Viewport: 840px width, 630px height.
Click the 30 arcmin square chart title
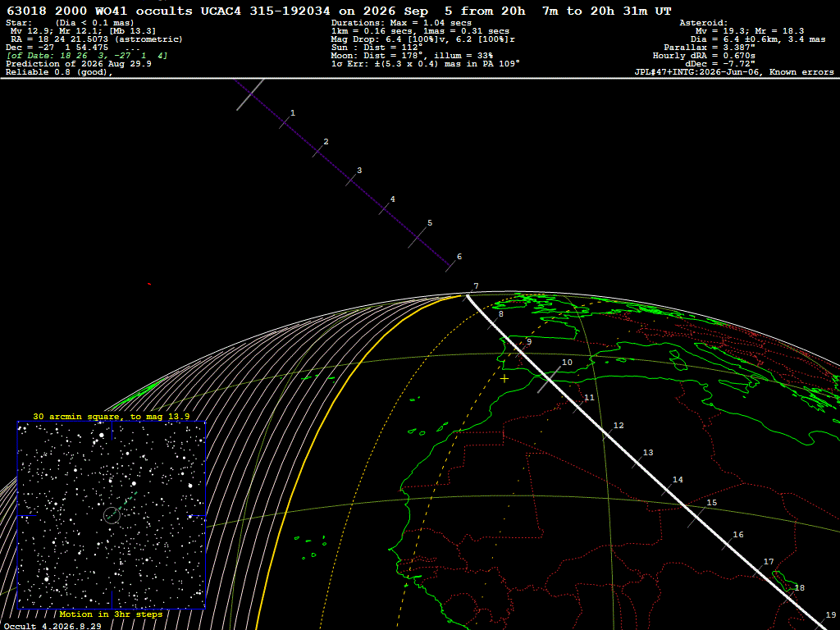[x=111, y=416]
